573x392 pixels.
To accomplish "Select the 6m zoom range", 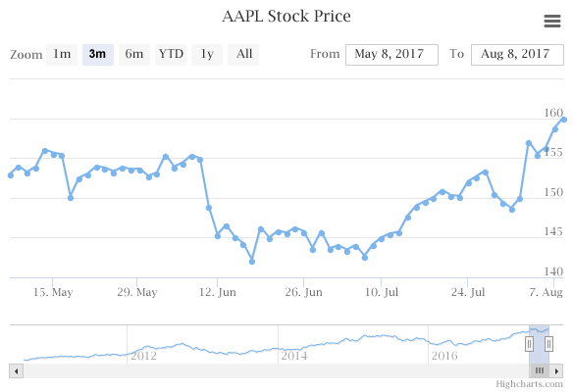I will [x=134, y=55].
